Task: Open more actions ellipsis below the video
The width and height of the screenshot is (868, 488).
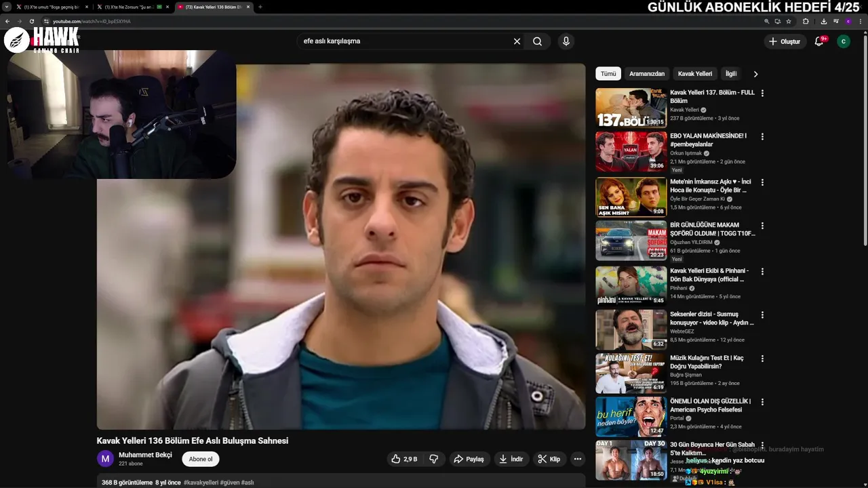Action: 578,459
